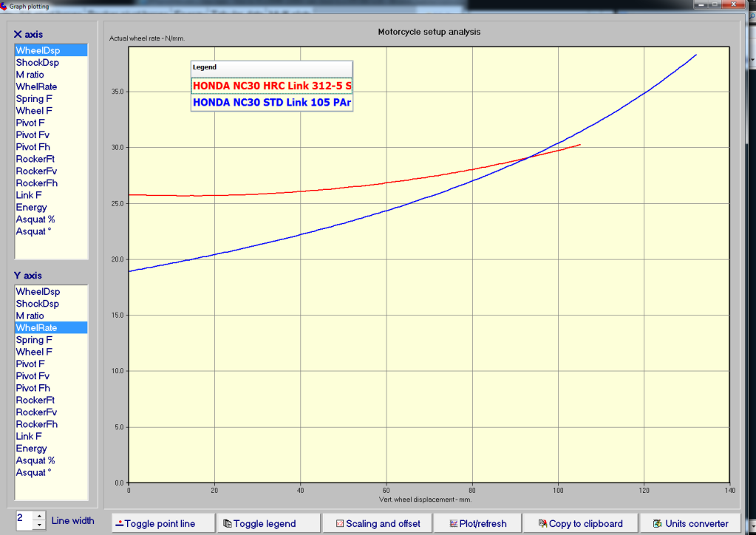The height and width of the screenshot is (535, 756).
Task: Click the Toggle point line button
Action: 163,523
